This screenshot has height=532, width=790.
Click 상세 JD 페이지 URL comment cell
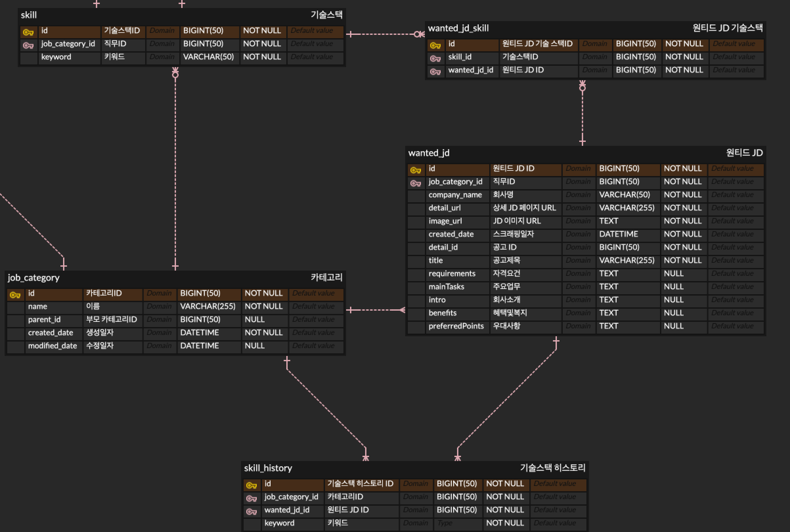(x=525, y=208)
